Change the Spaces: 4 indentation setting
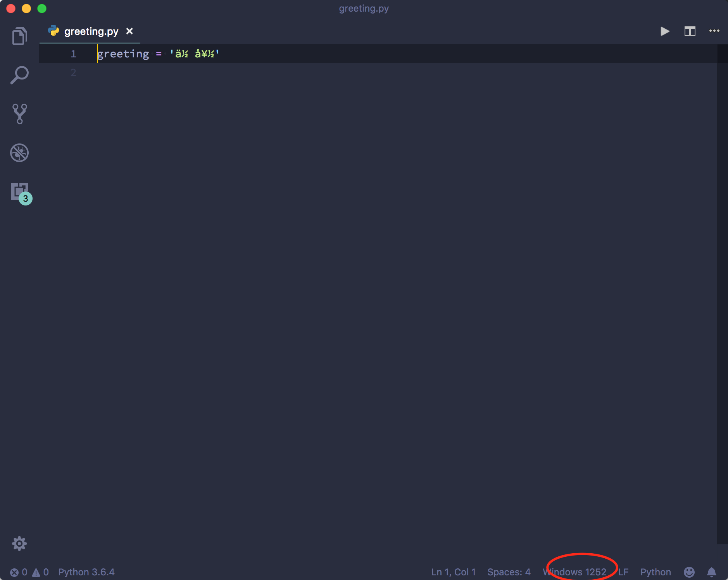 coord(509,571)
